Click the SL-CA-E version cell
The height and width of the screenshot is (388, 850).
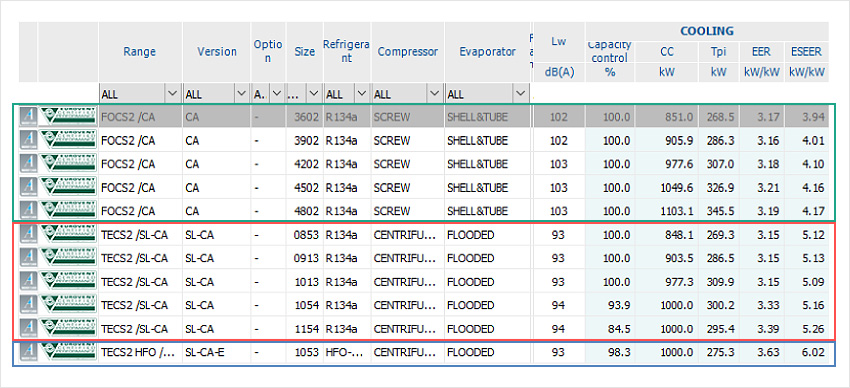pyautogui.click(x=217, y=352)
